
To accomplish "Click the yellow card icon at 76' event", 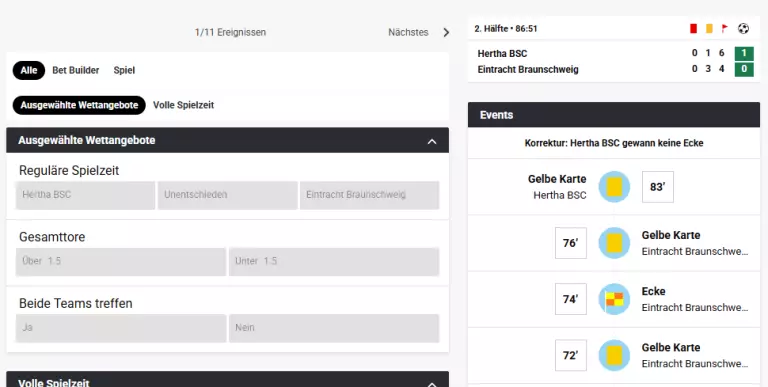I will (x=614, y=243).
